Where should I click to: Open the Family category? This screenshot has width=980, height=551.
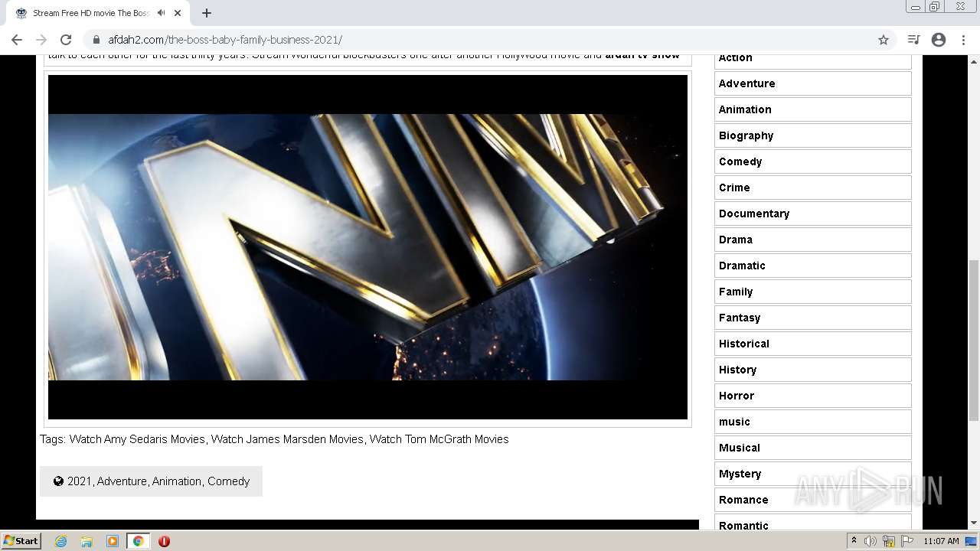(812, 292)
